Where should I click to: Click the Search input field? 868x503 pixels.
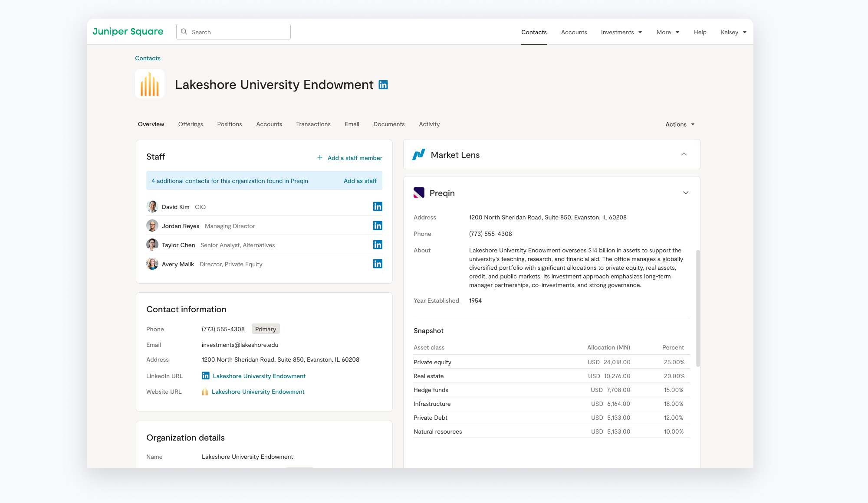click(x=239, y=32)
